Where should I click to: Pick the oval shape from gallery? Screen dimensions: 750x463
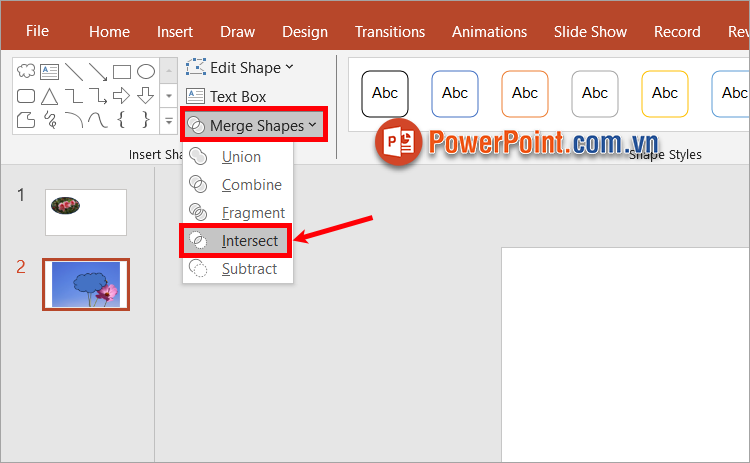pyautogui.click(x=146, y=72)
